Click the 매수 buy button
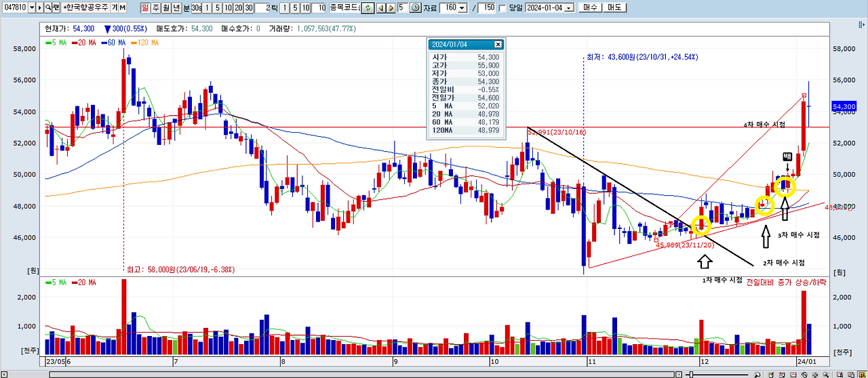 [x=591, y=7]
